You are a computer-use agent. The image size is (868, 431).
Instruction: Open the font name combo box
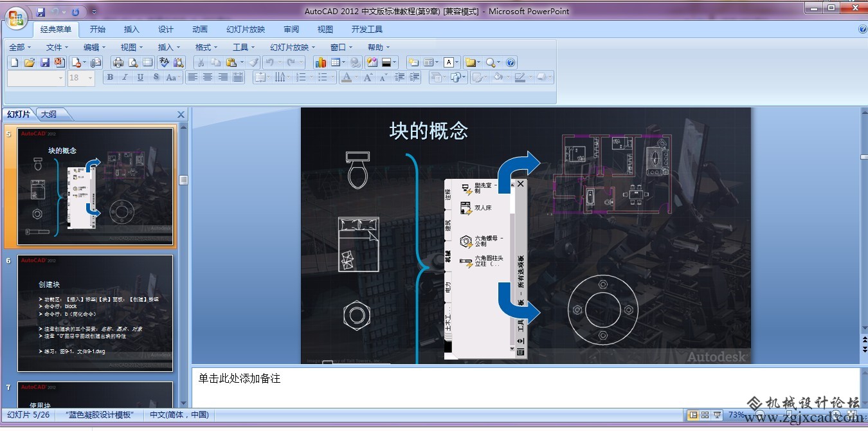point(36,78)
